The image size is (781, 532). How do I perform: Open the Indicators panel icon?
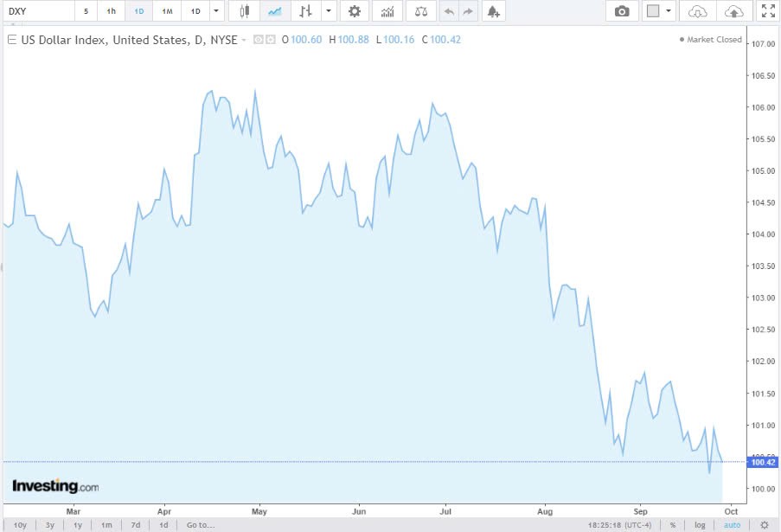(x=387, y=11)
